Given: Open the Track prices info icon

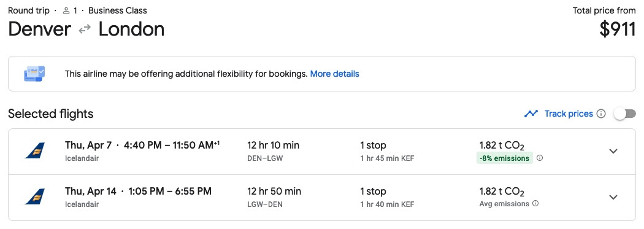Looking at the screenshot, I should point(601,114).
